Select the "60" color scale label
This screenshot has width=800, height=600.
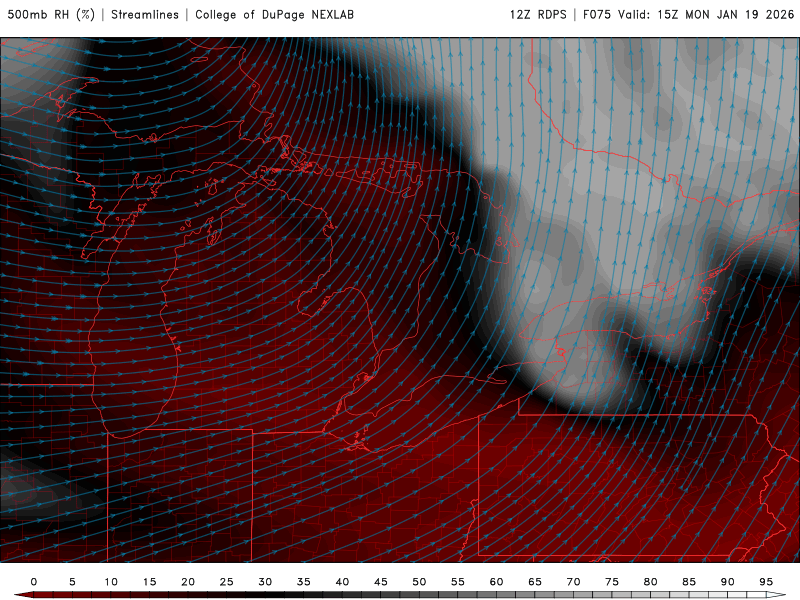tap(496, 582)
